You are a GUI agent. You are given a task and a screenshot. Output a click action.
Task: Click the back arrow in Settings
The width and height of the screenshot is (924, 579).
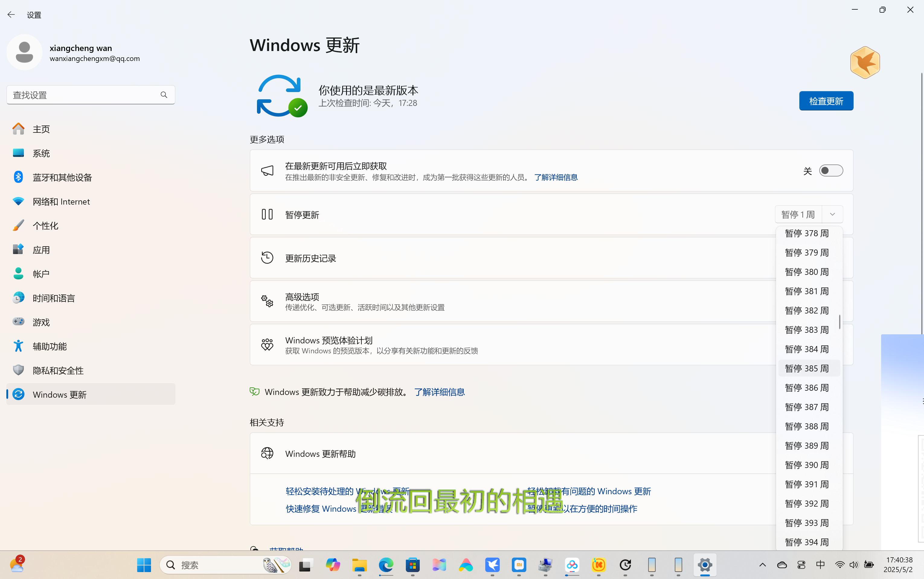[x=11, y=14]
